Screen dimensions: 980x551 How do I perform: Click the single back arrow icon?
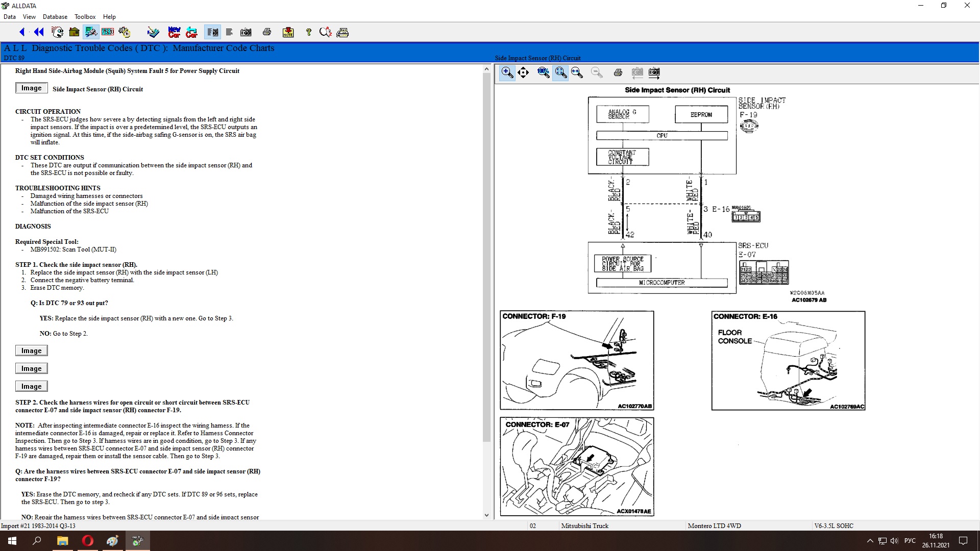(x=22, y=32)
